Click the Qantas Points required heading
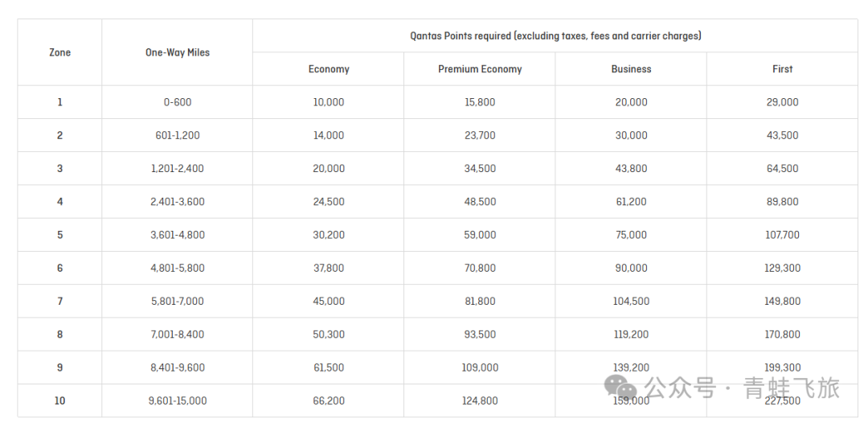The height and width of the screenshot is (423, 868). click(x=555, y=35)
